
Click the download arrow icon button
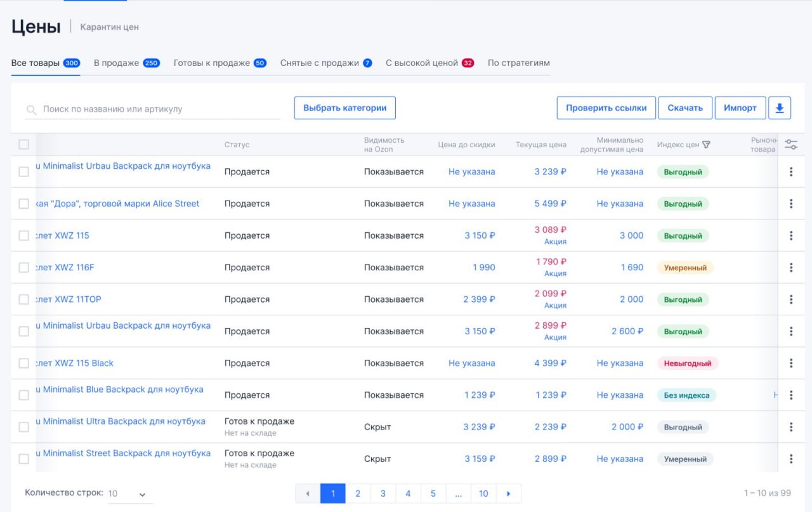[x=780, y=108]
